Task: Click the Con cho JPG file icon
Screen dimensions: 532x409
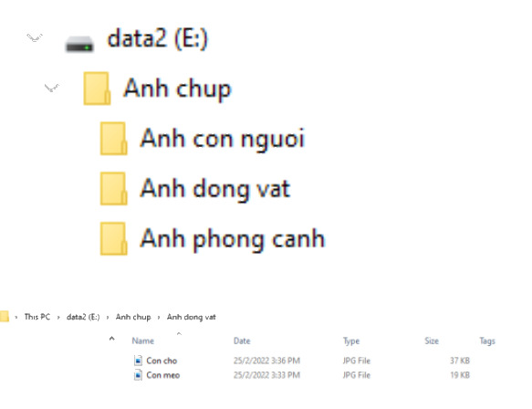Action: [138, 360]
